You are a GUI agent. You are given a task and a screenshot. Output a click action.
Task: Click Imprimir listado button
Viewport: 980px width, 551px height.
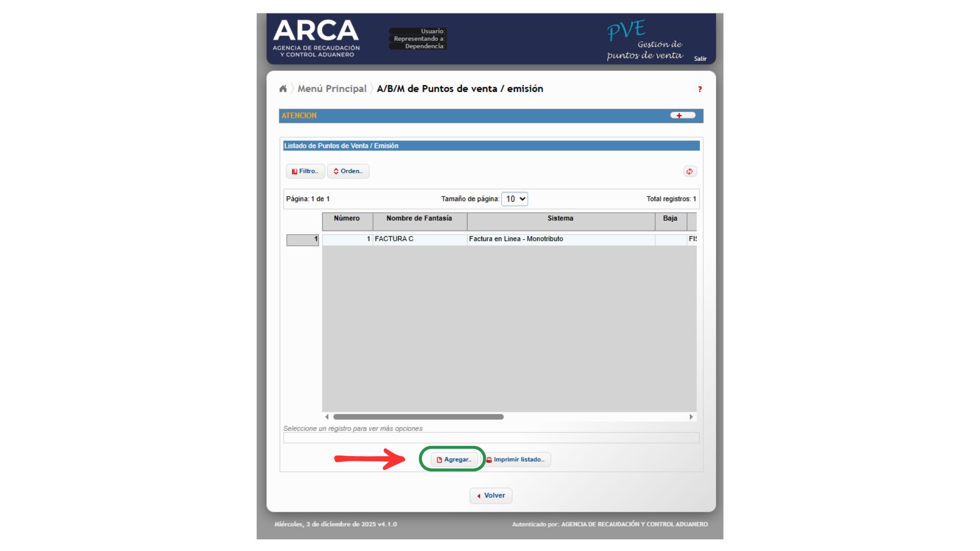coord(517,460)
